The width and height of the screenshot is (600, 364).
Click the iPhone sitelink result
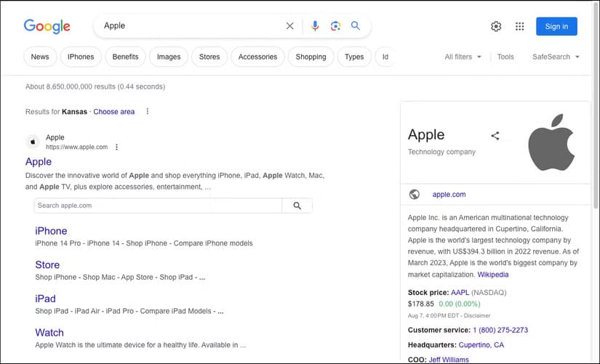51,231
